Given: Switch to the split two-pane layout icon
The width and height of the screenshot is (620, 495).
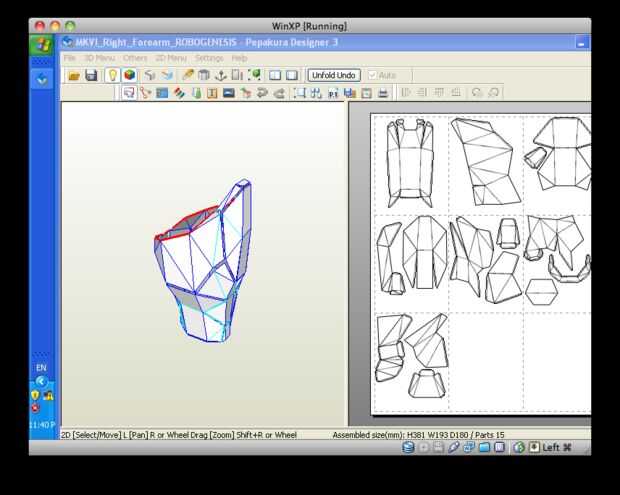Looking at the screenshot, I should tap(275, 75).
